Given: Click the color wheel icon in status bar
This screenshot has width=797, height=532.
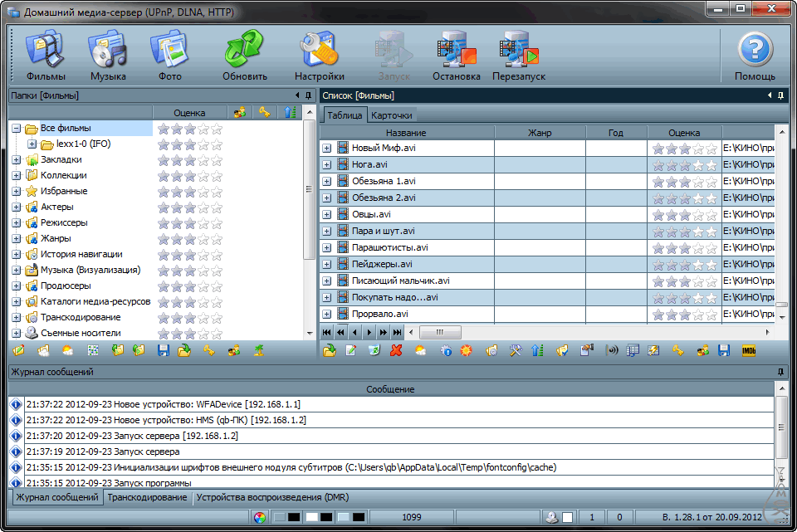Looking at the screenshot, I should (260, 518).
